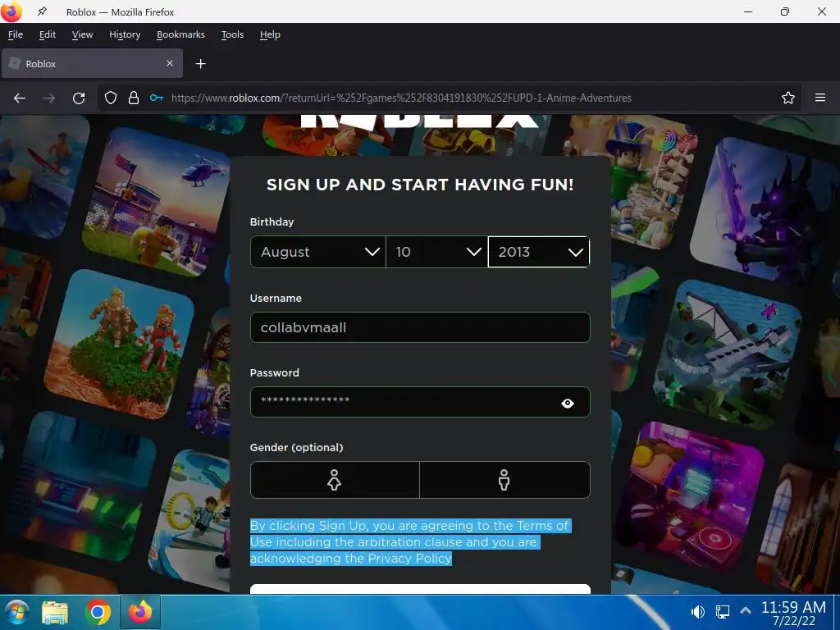Open the network tray icon
840x630 pixels.
722,612
